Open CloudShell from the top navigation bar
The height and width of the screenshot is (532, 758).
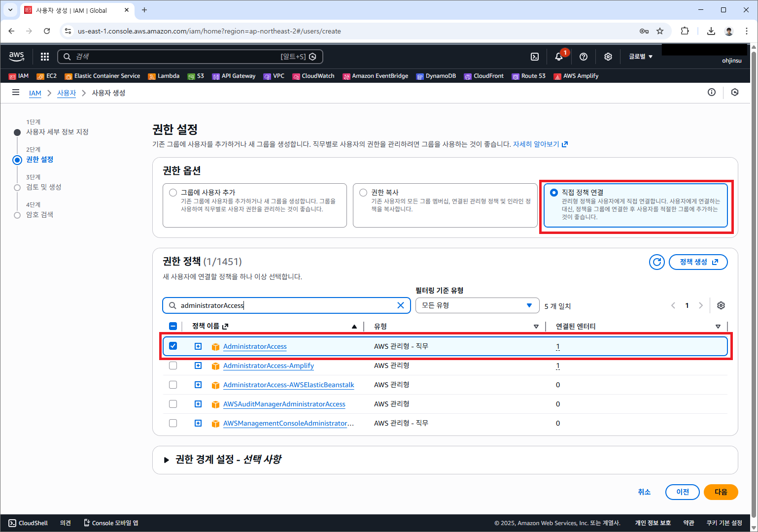tap(535, 57)
